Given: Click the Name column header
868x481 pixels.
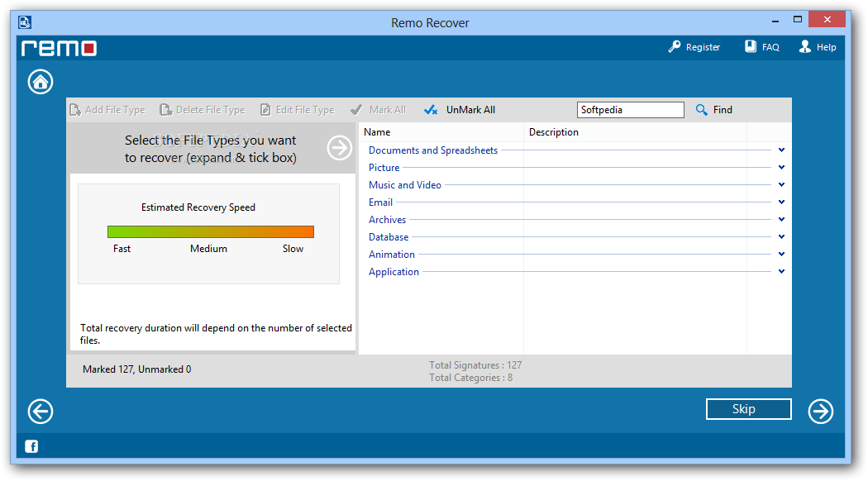Looking at the screenshot, I should click(377, 132).
